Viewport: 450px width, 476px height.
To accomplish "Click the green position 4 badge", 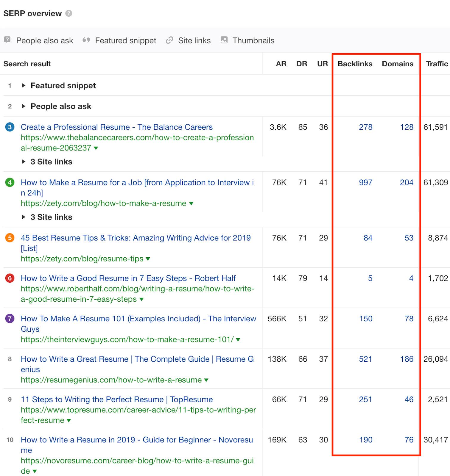I will (x=10, y=183).
